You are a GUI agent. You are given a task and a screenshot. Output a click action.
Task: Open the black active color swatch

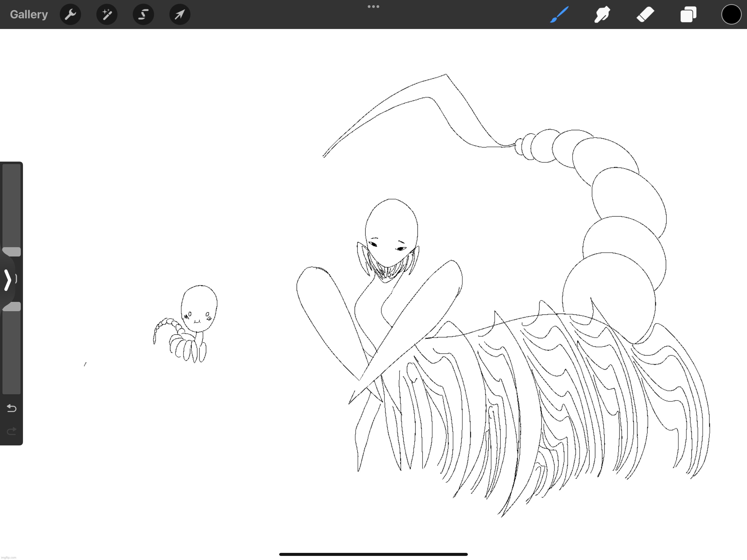731,14
